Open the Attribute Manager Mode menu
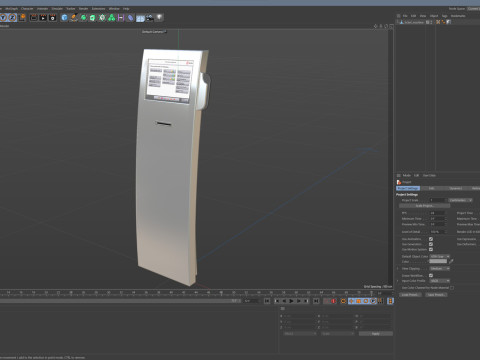Viewport: 480px width, 360px height. (x=407, y=175)
